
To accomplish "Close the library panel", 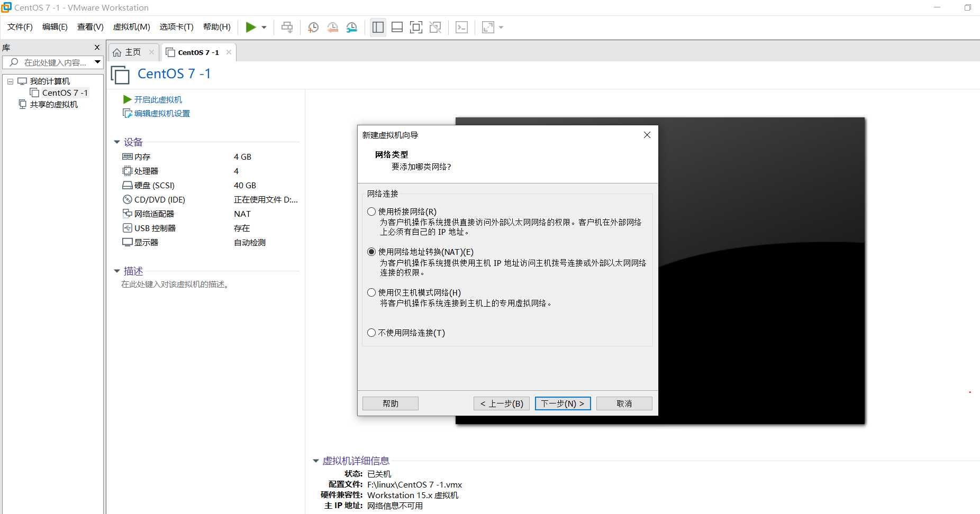I will 97,48.
